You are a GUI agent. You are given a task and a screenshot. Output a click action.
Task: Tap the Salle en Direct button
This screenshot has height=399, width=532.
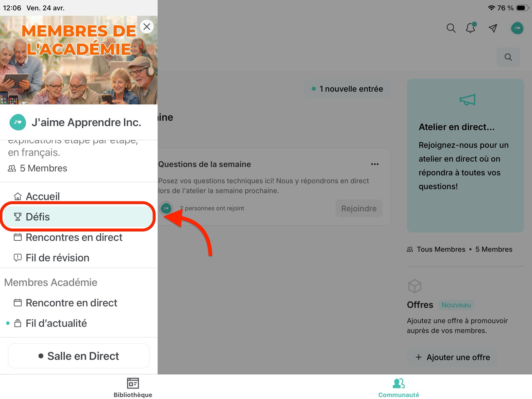click(x=79, y=356)
